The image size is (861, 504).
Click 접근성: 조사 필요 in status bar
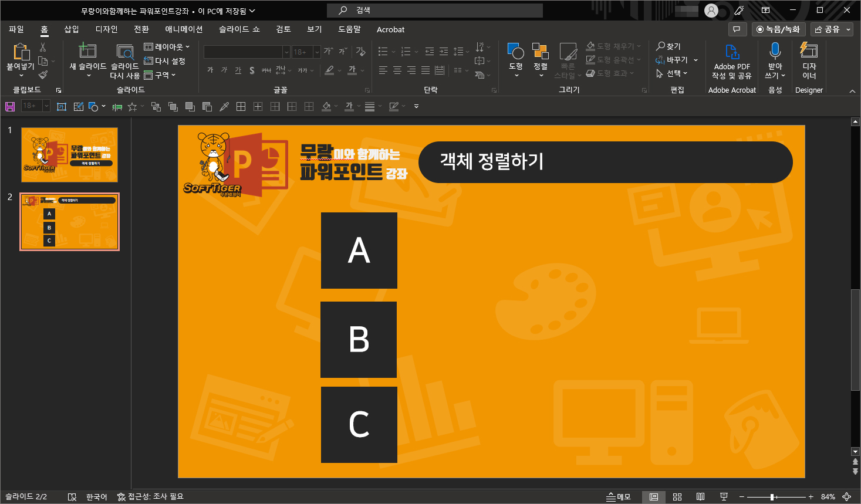pos(150,497)
